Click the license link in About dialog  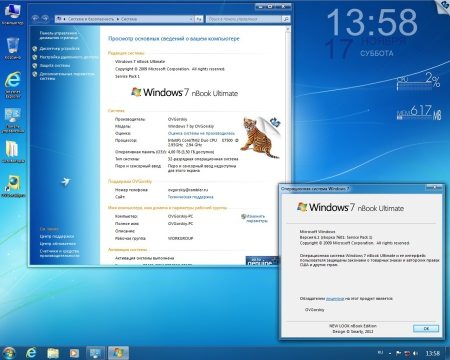click(x=335, y=299)
